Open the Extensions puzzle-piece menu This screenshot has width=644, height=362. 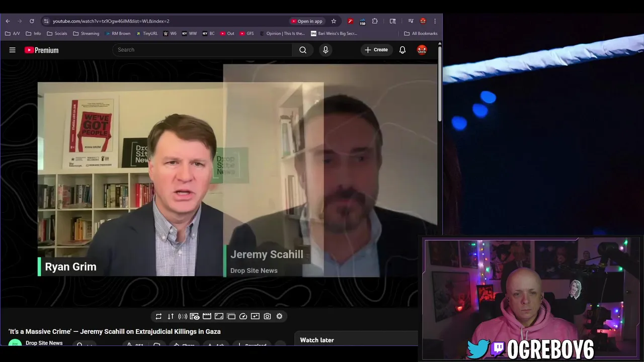tap(375, 21)
